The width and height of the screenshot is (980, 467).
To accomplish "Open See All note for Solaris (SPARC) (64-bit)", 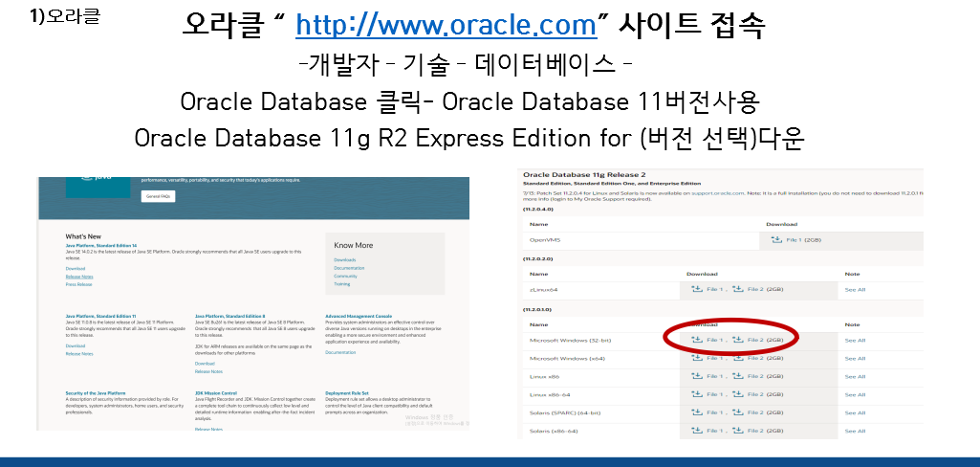I will [x=855, y=412].
